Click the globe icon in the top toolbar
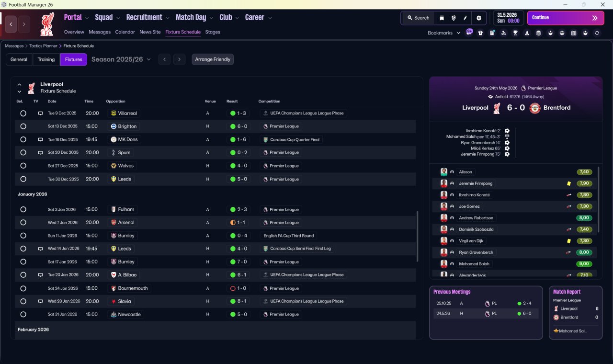This screenshot has width=613, height=364. 453,18
